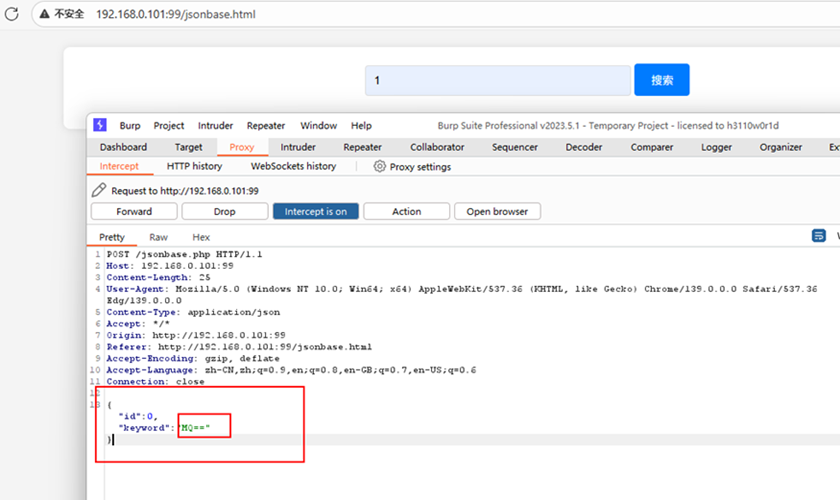Click the search input containing 1

(x=498, y=80)
